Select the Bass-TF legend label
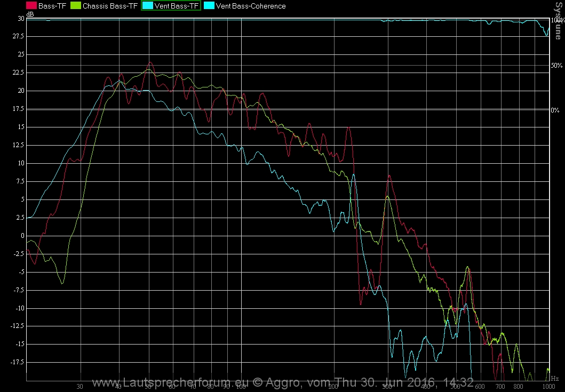565x392 pixels. [52, 6]
